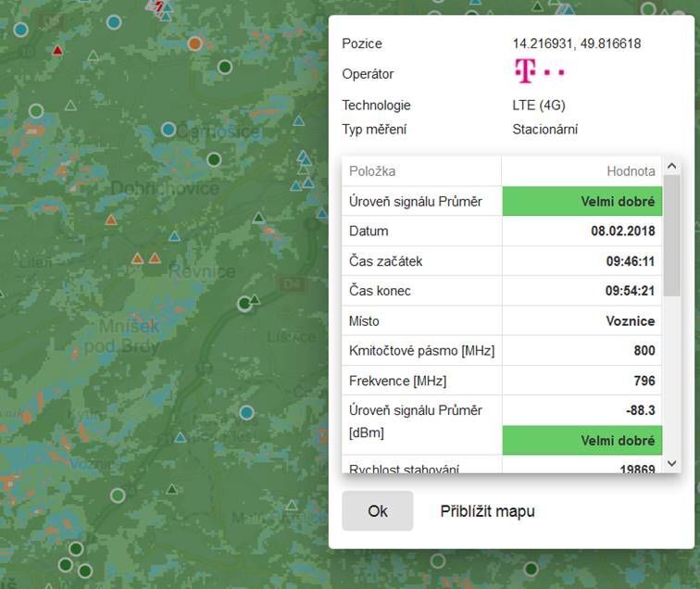Click the Položka column header
The image size is (700, 589).
pos(372,171)
